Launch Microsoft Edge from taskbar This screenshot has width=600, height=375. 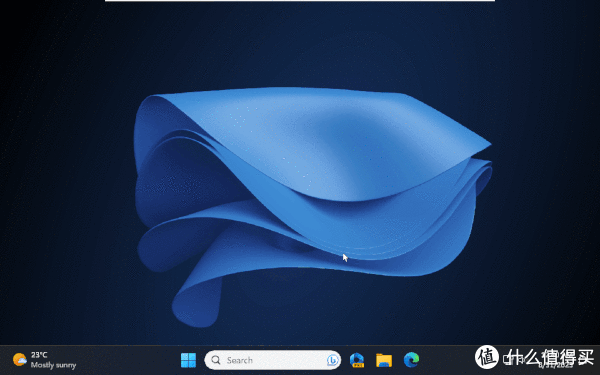pyautogui.click(x=411, y=360)
